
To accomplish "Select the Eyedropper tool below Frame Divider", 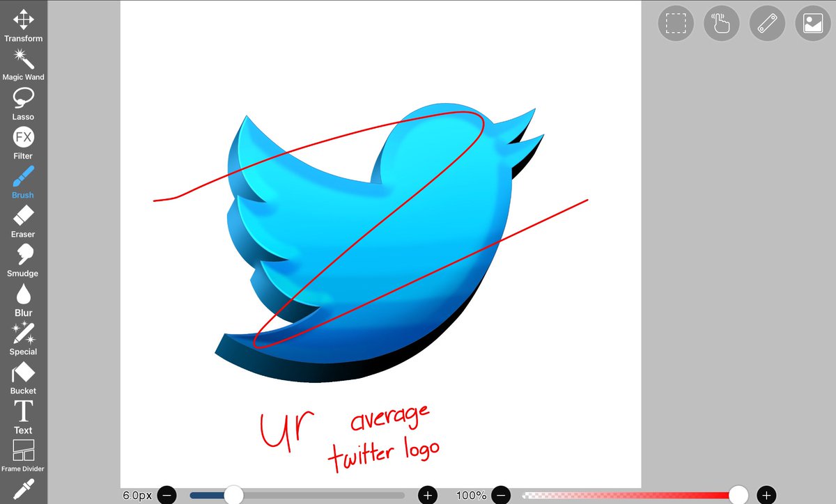I will pyautogui.click(x=24, y=490).
